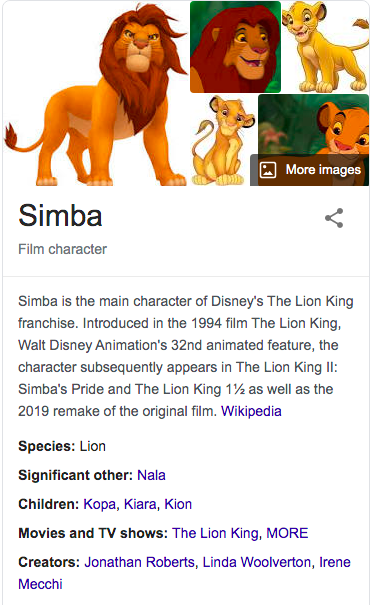Open the Kiara link
This screenshot has height=605, width=374.
click(x=140, y=504)
